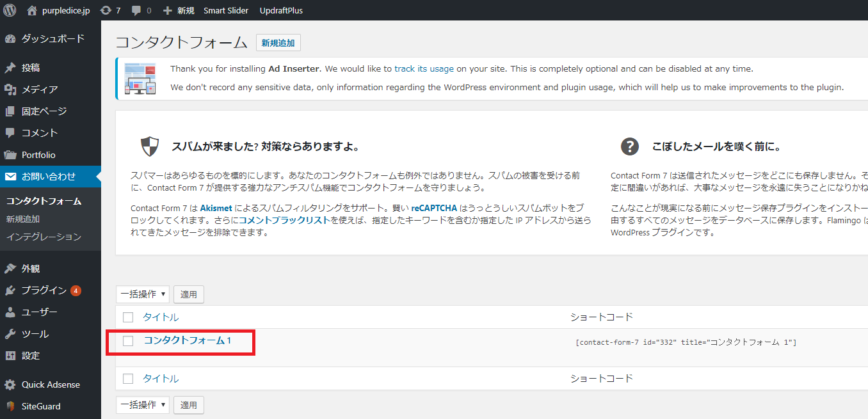Open the 新規 menu in admin bar

pyautogui.click(x=179, y=10)
